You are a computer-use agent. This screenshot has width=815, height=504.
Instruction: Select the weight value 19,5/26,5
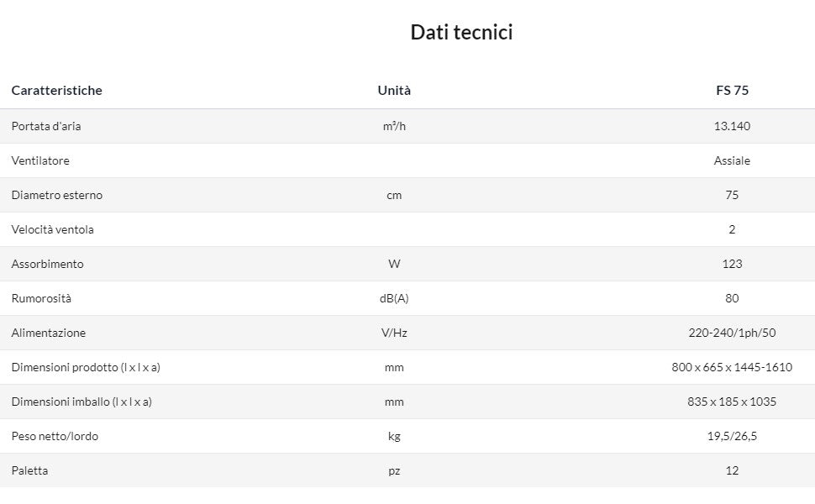point(732,436)
